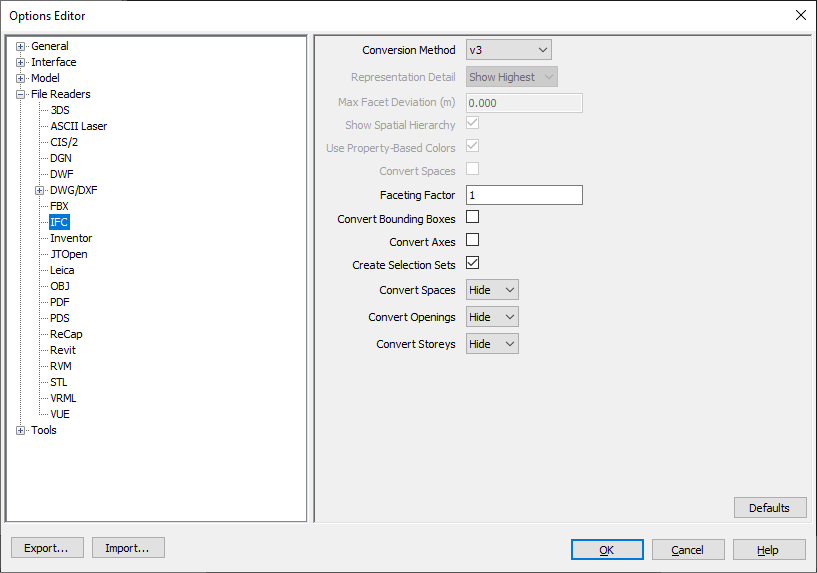Screen dimensions: 817x573
Task: Click the Faceting Factor label
Action: (417, 195)
